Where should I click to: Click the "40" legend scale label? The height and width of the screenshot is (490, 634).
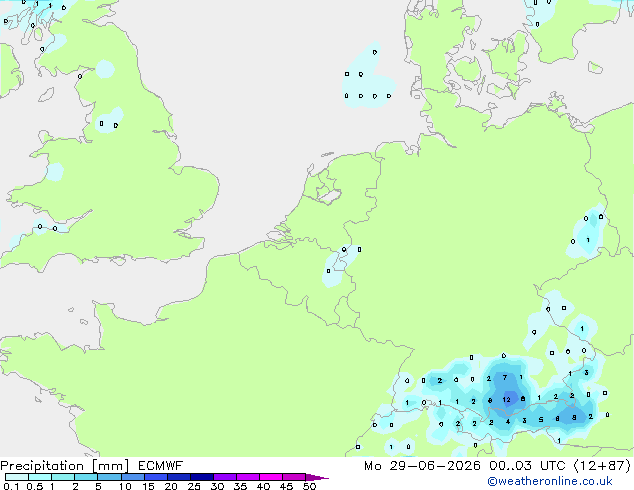[263, 486]
